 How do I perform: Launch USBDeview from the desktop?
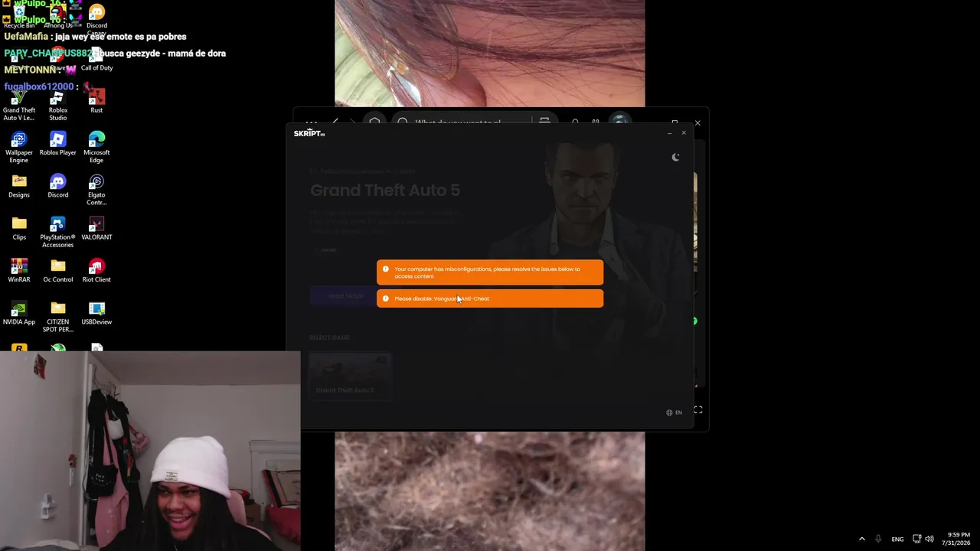pos(96,313)
